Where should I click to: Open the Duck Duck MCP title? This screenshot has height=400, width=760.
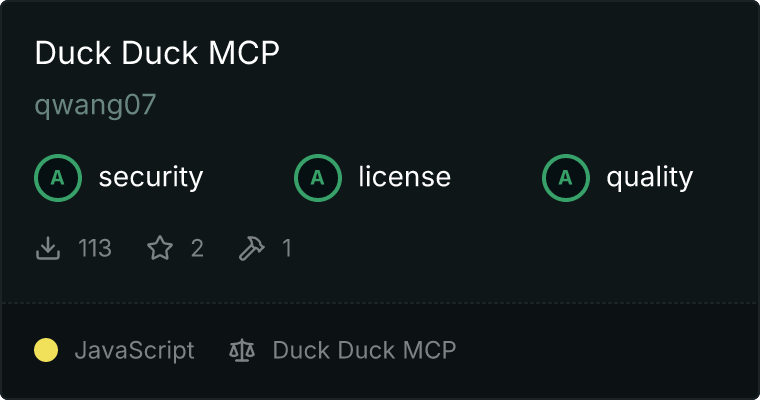[x=157, y=52]
